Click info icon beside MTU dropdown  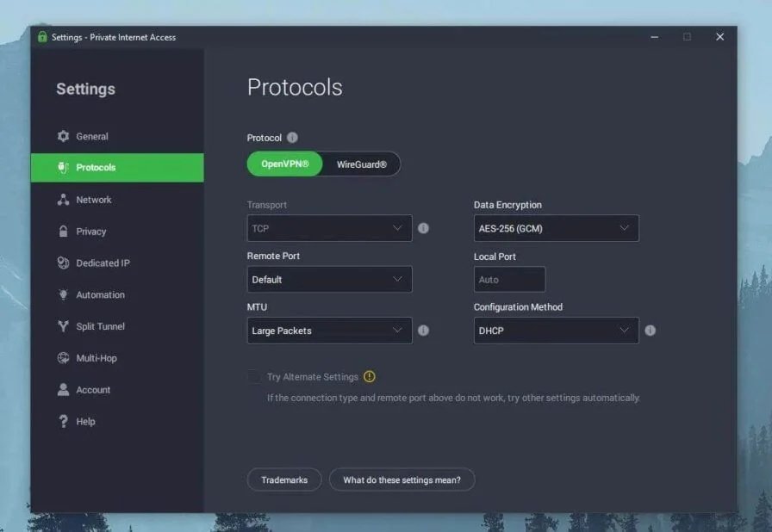[423, 331]
